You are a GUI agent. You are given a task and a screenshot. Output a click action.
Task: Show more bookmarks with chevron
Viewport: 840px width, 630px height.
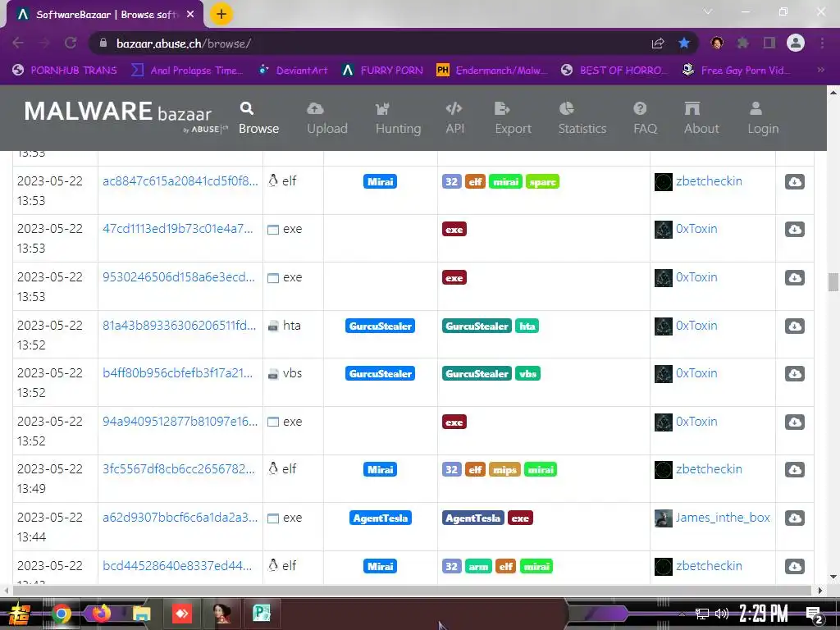(x=820, y=71)
